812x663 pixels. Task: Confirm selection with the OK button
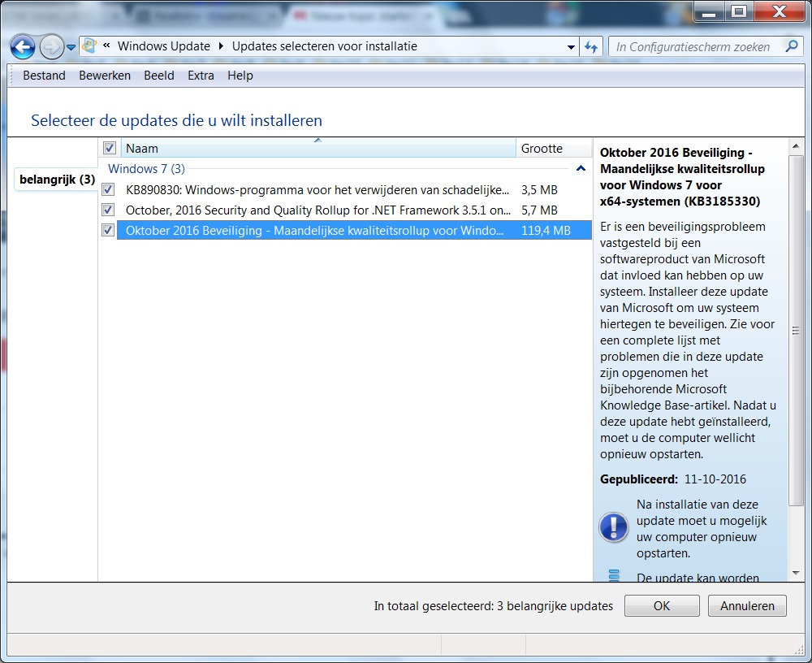(x=662, y=606)
